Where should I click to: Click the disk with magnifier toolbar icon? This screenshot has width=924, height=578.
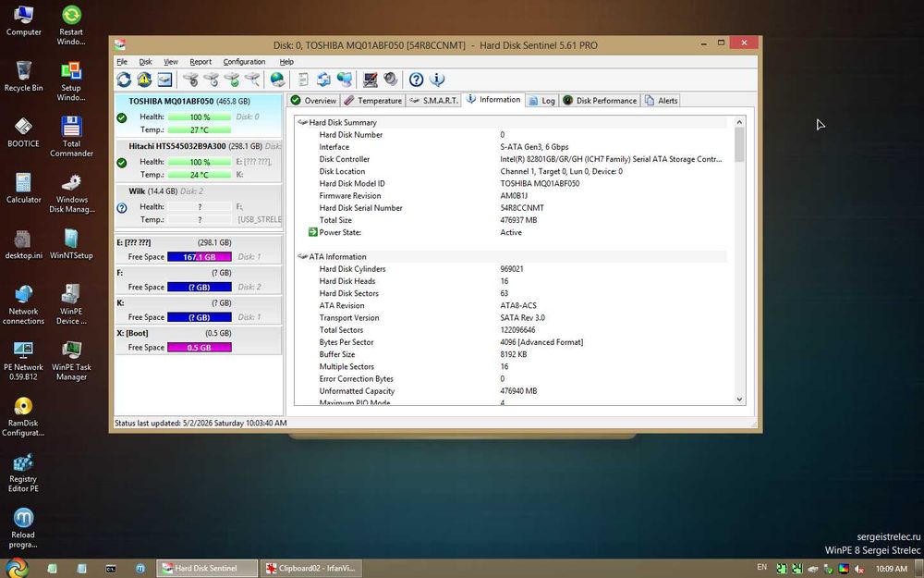point(252,80)
